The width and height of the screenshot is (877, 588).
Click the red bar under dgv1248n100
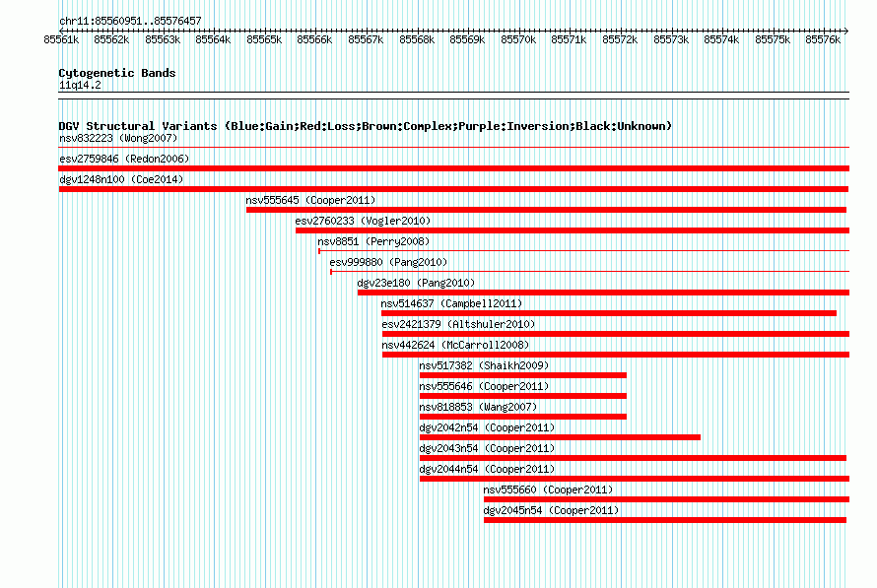tap(453, 189)
